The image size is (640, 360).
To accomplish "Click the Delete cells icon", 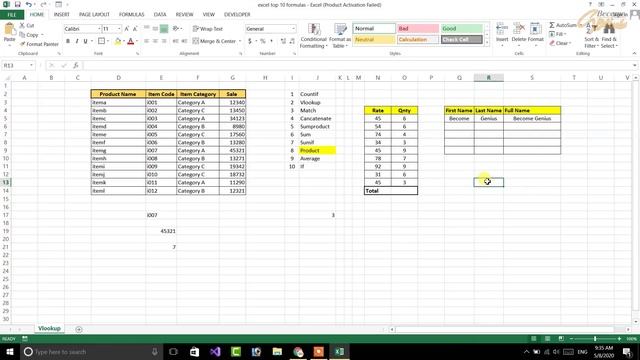I will pos(518,29).
